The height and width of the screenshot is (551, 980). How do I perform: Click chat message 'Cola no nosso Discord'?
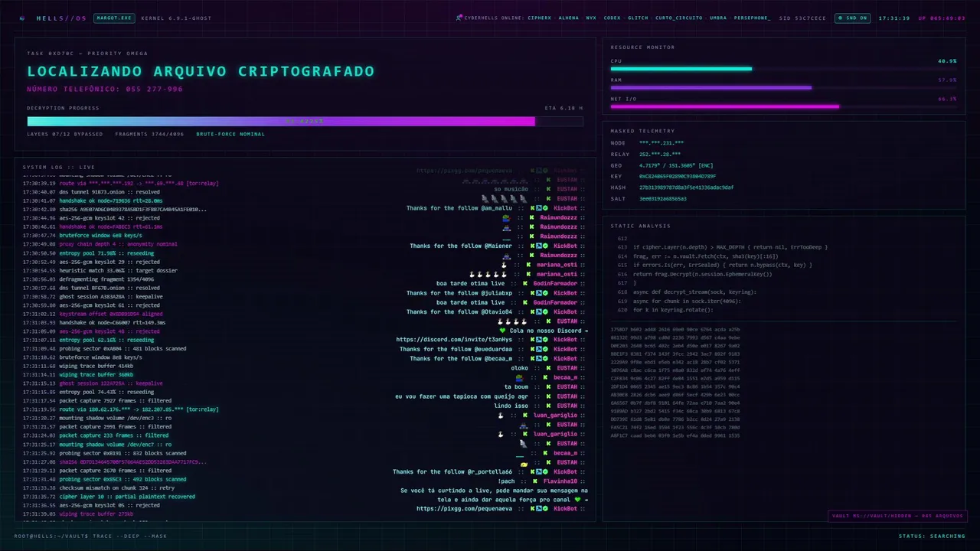[x=546, y=331]
